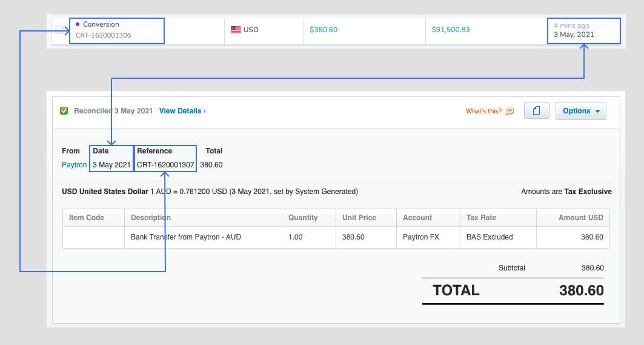Click the speech bubble help icon

coord(510,111)
